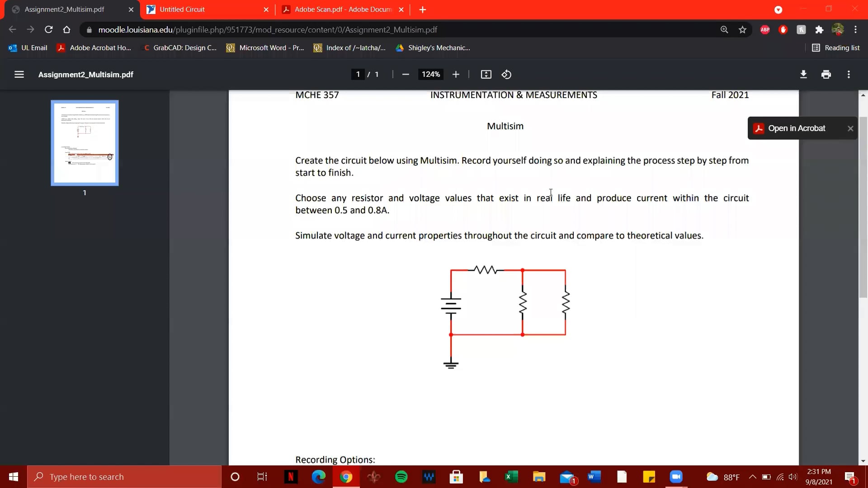
Task: Open the GrabCAD bookmark
Action: pos(180,47)
